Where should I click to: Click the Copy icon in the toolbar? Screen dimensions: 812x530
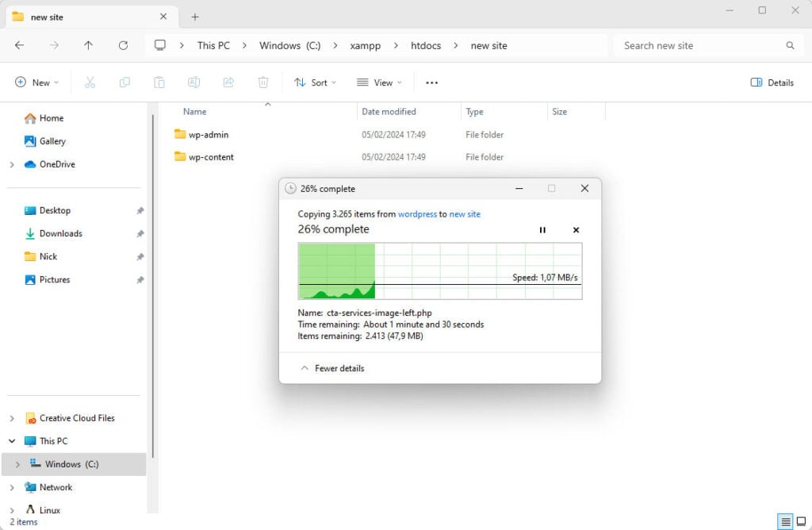[x=126, y=83]
